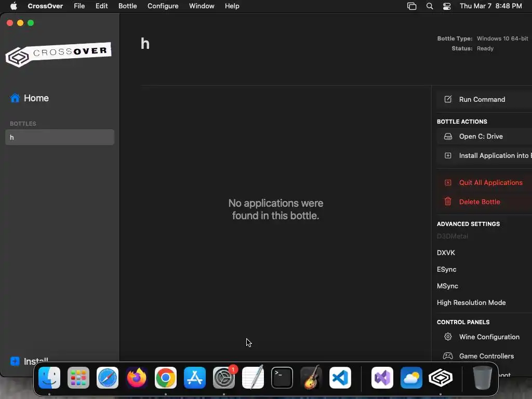This screenshot has height=399, width=532.
Task: Launch GarageBand from the Dock
Action: 311,378
